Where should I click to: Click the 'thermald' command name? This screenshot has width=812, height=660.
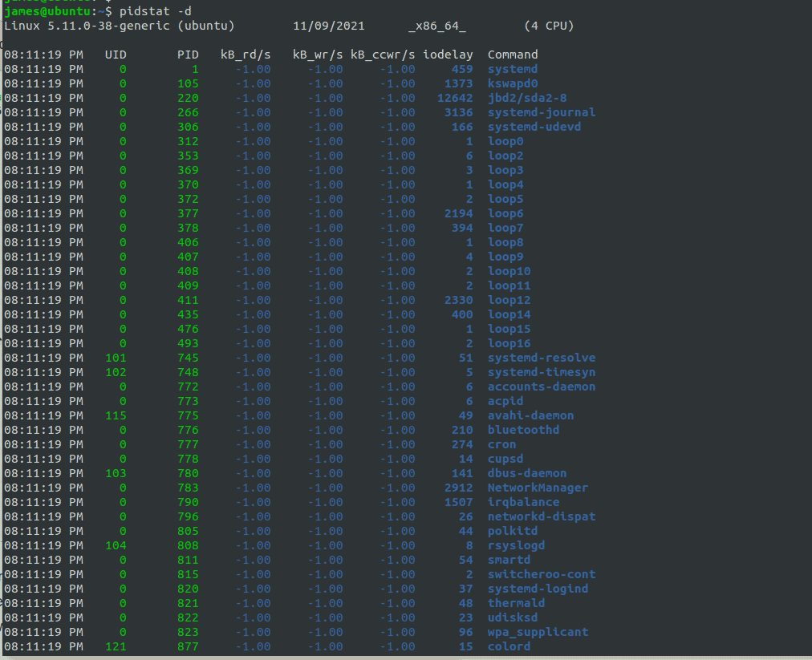tap(516, 604)
